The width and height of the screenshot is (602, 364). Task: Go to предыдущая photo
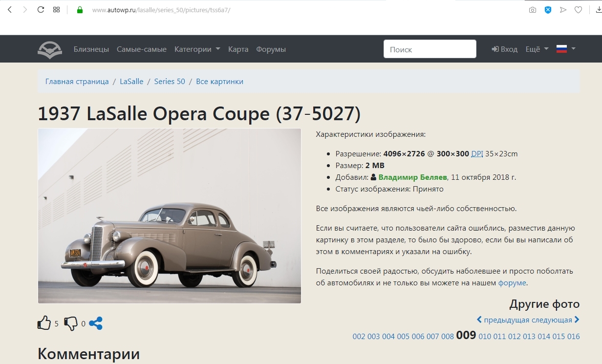(x=502, y=320)
